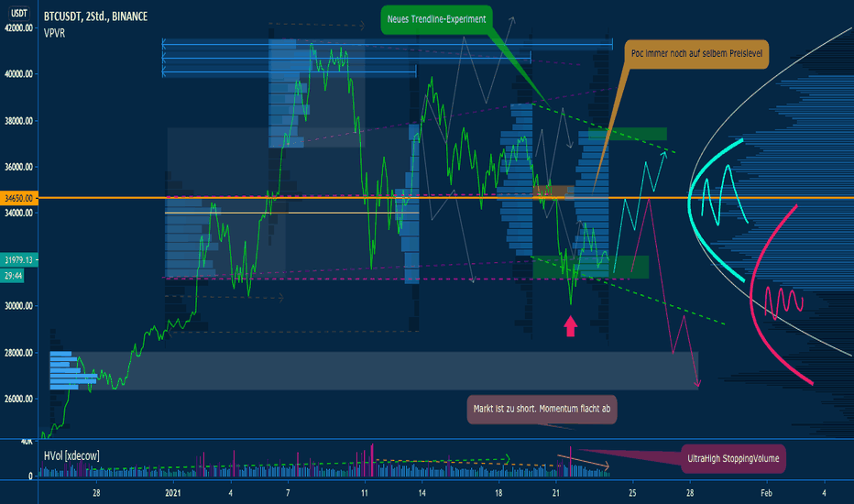The width and height of the screenshot is (854, 504).
Task: Click the 38000.00 price axis label
Action: (18, 121)
